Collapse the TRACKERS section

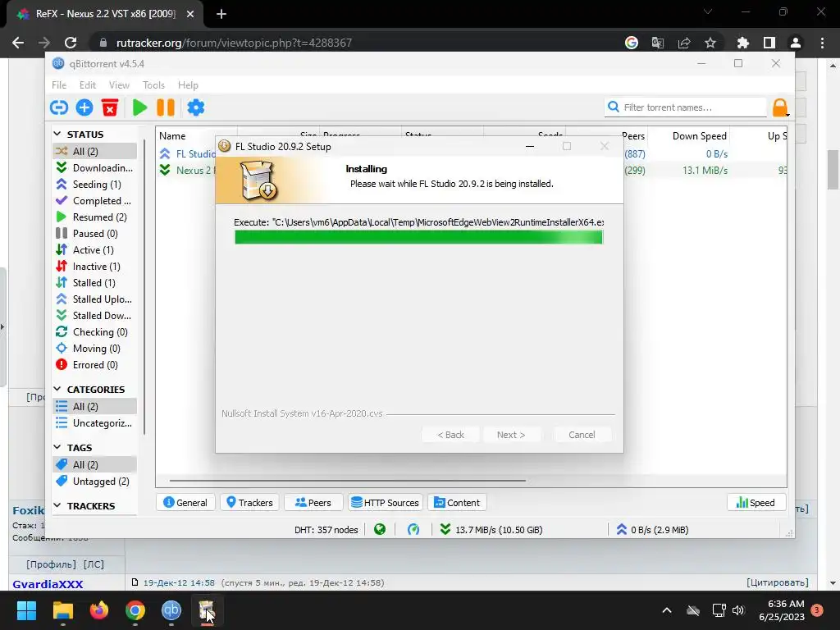click(x=57, y=505)
